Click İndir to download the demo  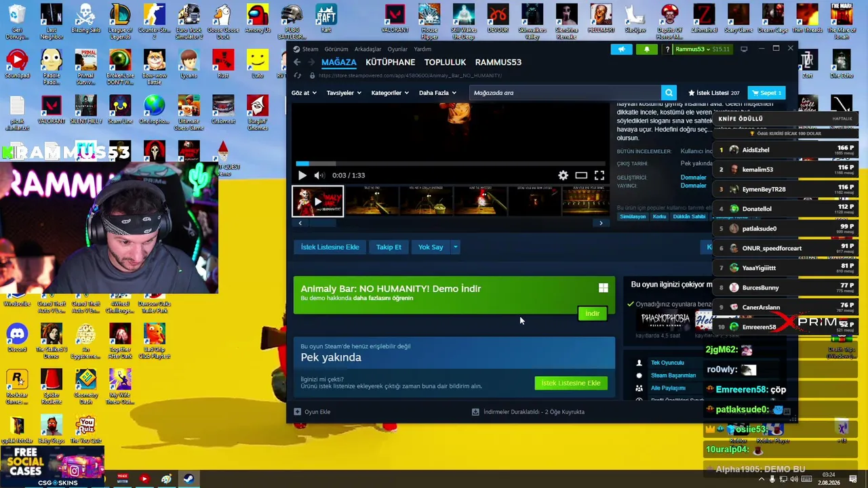pos(592,313)
